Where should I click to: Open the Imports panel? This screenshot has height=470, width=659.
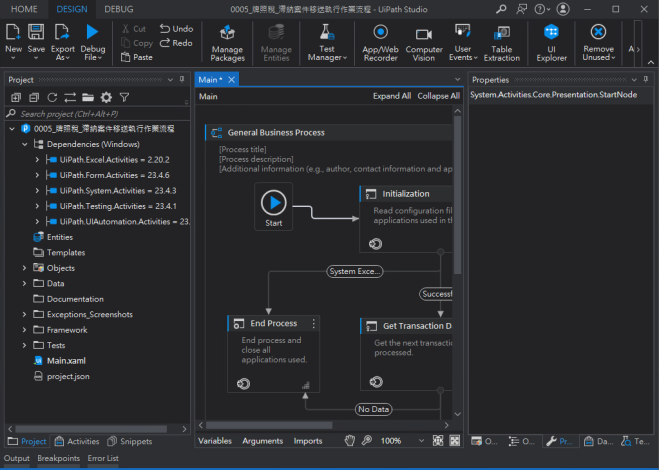pos(308,441)
